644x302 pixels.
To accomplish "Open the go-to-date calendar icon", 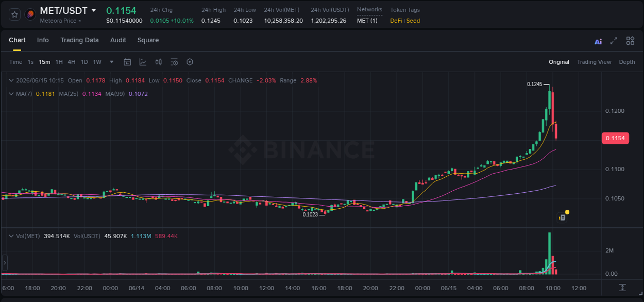I will tap(127, 62).
